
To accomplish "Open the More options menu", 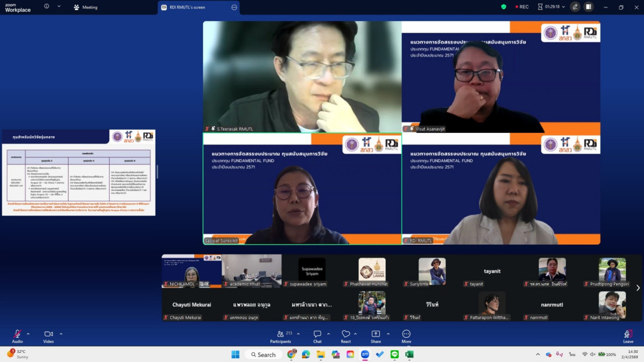I will 406,336.
